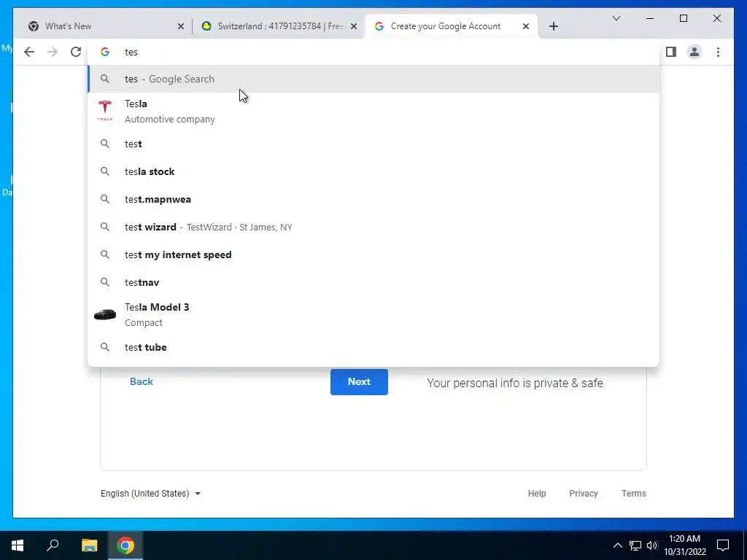Open the notification center icon
Screen dimensions: 747x560
click(723, 545)
